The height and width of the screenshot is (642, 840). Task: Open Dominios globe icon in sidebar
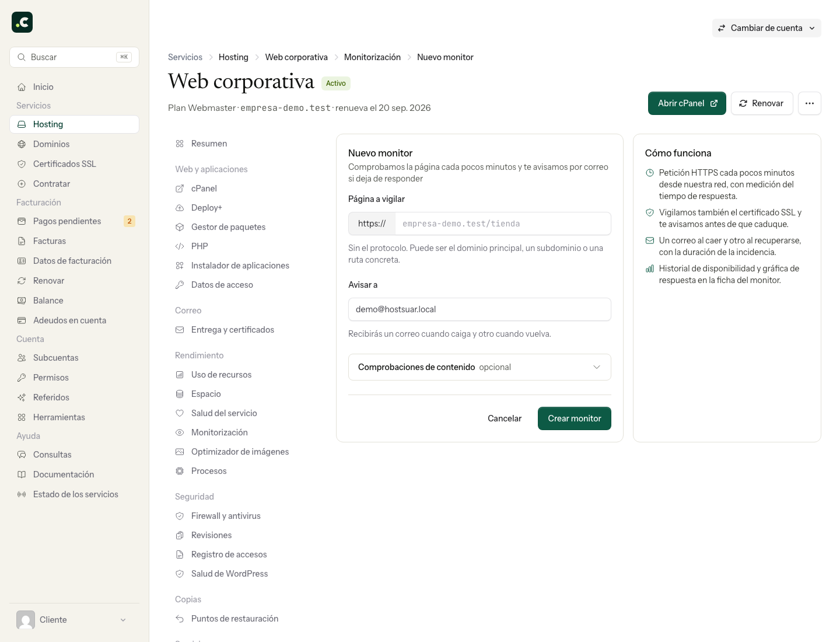click(x=22, y=144)
